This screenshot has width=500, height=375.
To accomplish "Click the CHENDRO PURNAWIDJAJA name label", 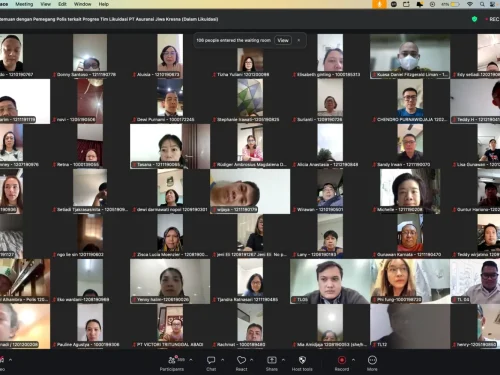I will coord(410,120).
